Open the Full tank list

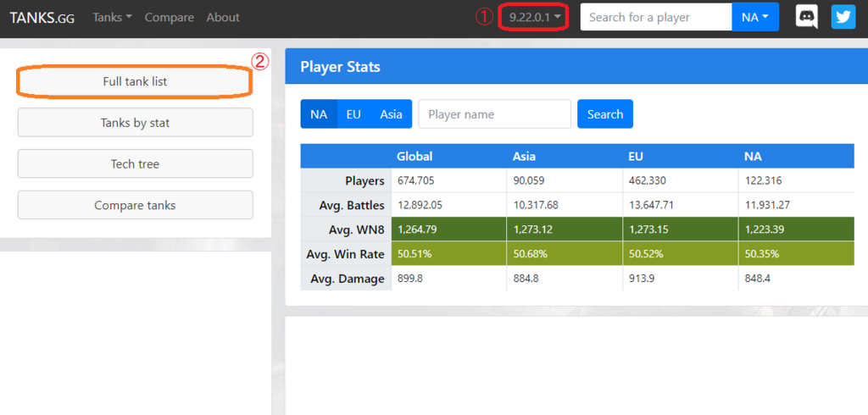pos(135,82)
